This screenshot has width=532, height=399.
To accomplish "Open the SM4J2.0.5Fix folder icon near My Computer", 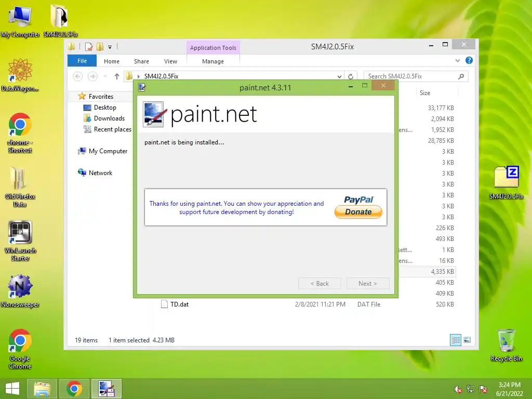I will point(60,20).
